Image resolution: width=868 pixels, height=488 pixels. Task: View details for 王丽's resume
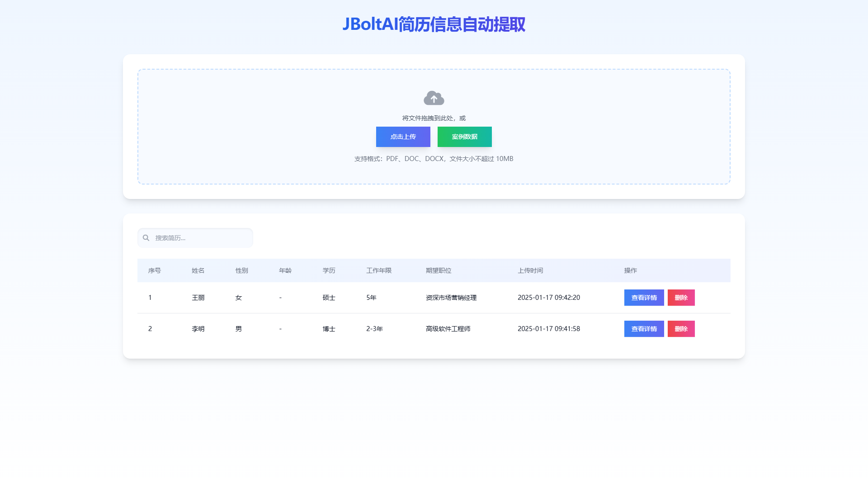[644, 298]
